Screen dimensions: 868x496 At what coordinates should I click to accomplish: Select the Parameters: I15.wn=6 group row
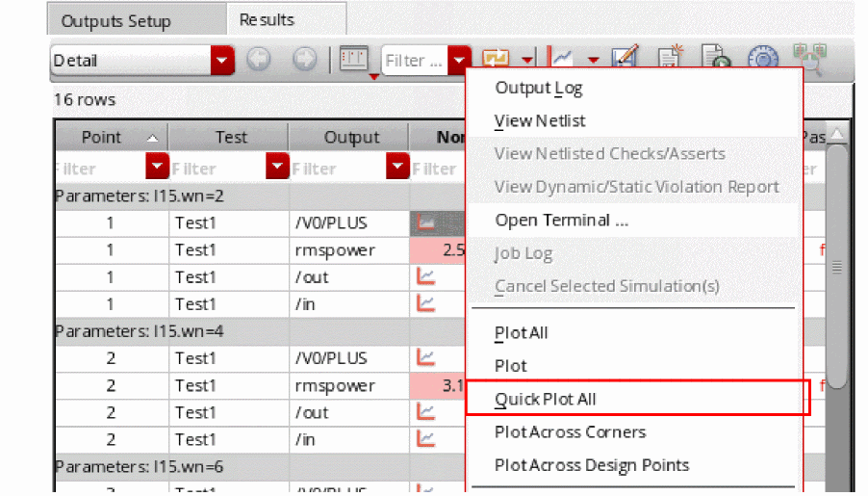point(260,467)
